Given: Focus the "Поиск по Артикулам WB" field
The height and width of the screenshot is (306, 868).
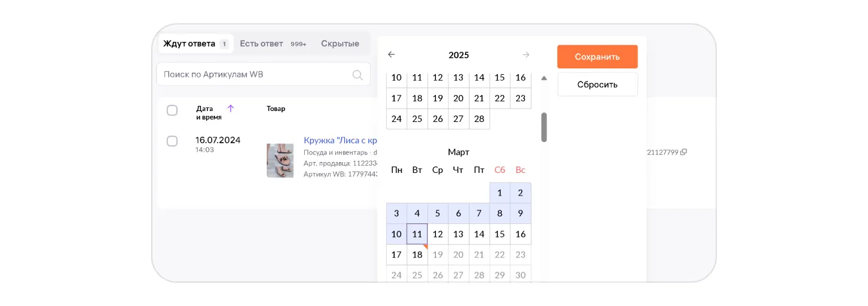Looking at the screenshot, I should (255, 75).
